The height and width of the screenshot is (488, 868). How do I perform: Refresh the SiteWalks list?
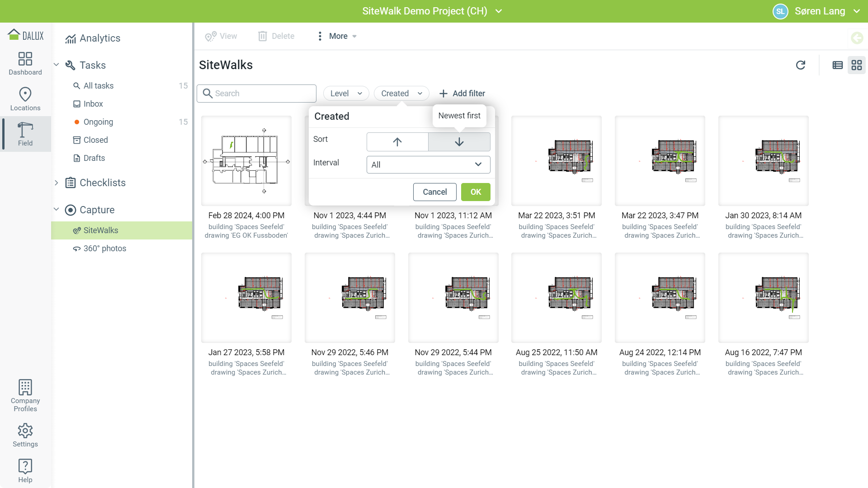[801, 65]
